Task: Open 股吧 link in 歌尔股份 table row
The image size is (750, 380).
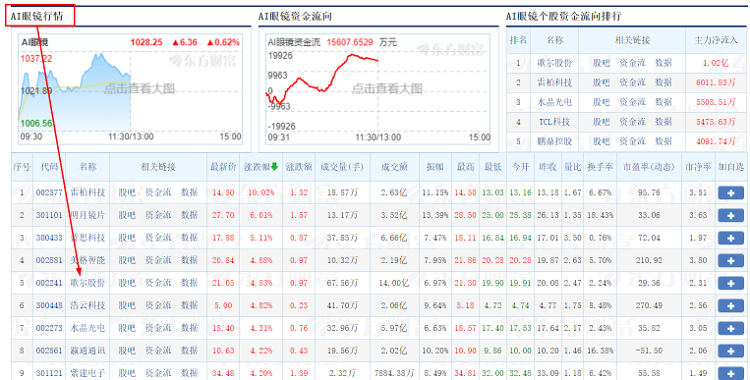Action: [127, 283]
